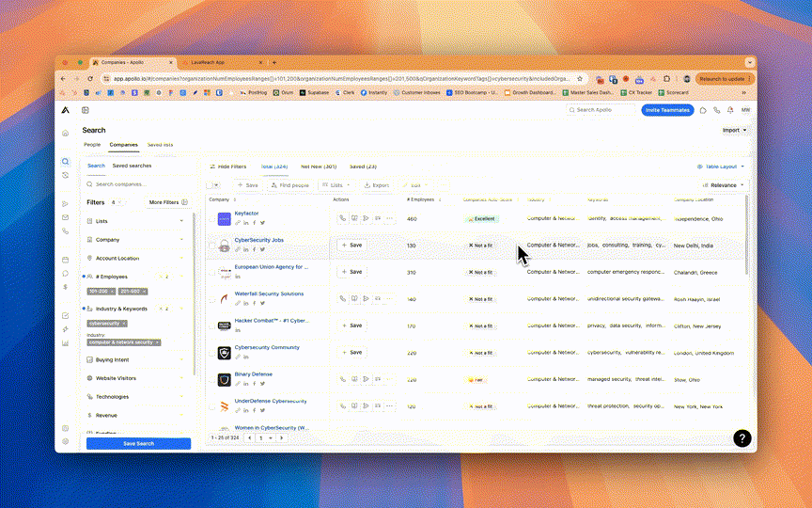812x508 pixels.
Task: Expand the Company filter section
Action: (136, 240)
